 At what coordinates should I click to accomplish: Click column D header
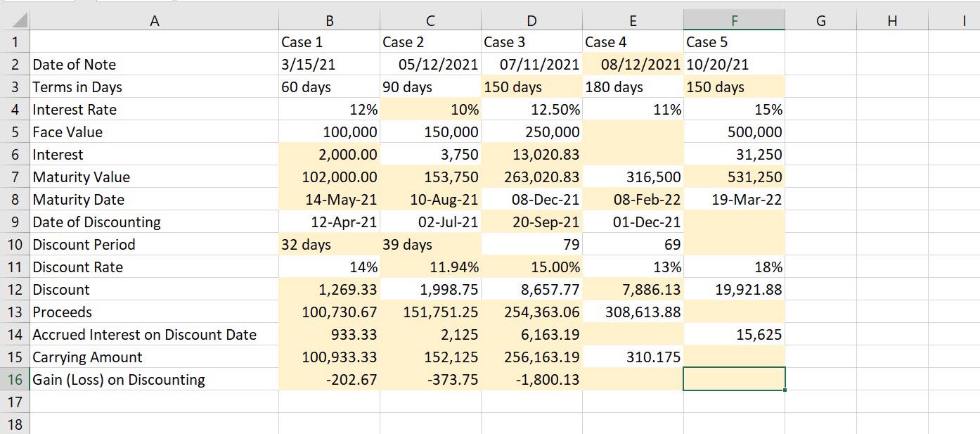(x=531, y=20)
